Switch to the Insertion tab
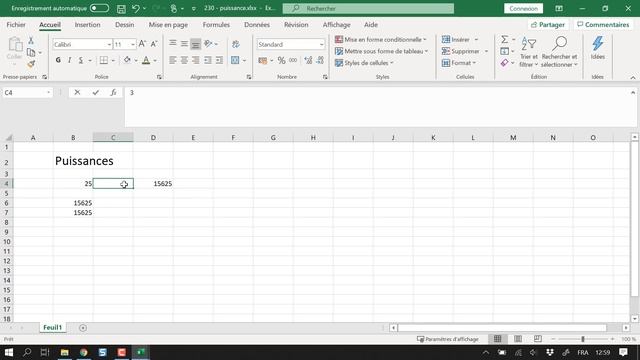This screenshot has width=640, height=360. [87, 25]
